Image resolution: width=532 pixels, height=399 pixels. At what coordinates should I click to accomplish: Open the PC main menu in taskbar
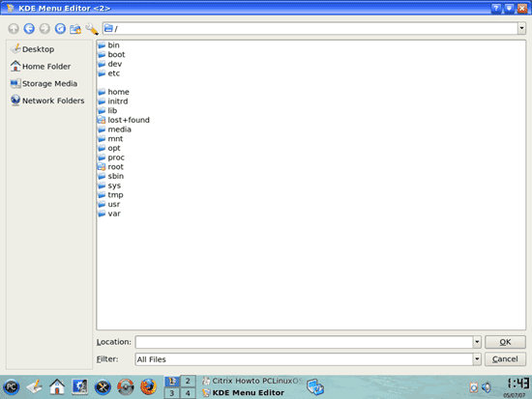(x=12, y=387)
